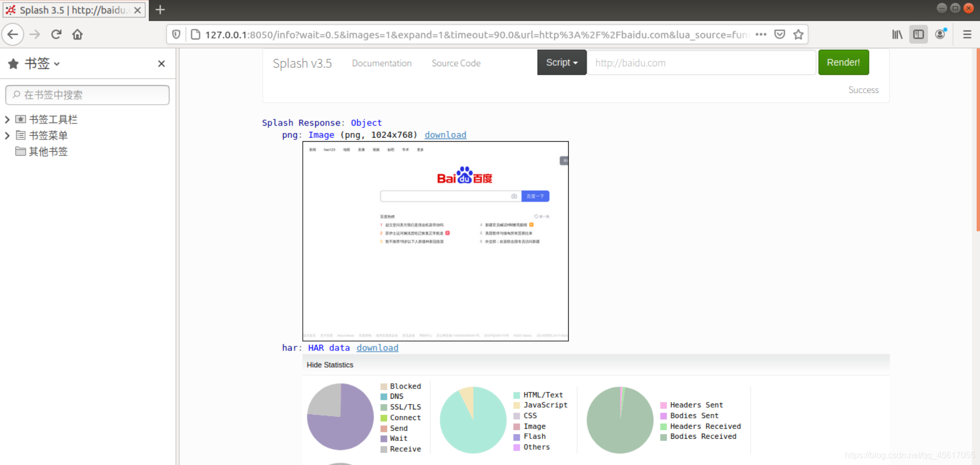The image size is (980, 465).
Task: Click the Receive legend color swatch
Action: 384,449
